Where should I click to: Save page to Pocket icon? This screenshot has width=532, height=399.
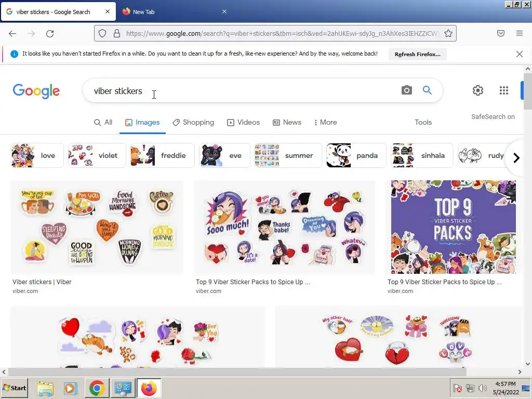(501, 33)
